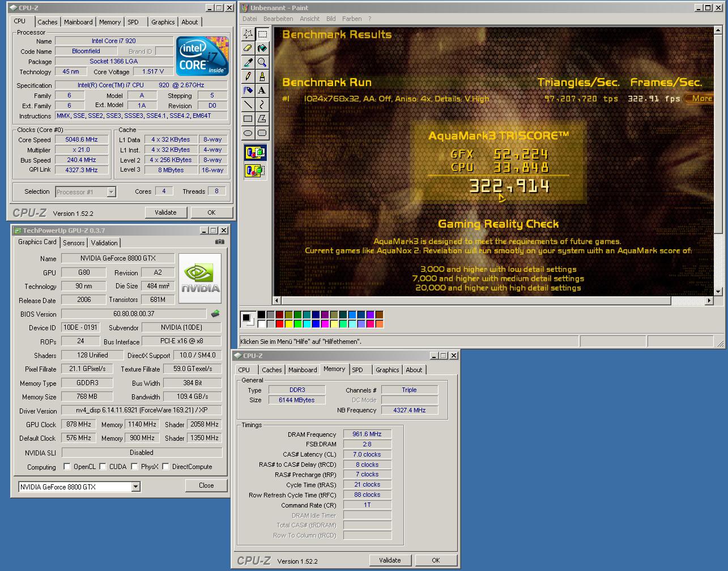Click the BIOS Version field in GPU-Z
Viewport: 728px width, 571px height.
134,314
